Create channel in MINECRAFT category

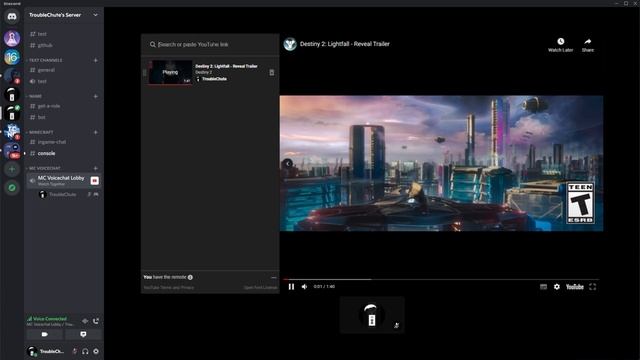[96, 132]
